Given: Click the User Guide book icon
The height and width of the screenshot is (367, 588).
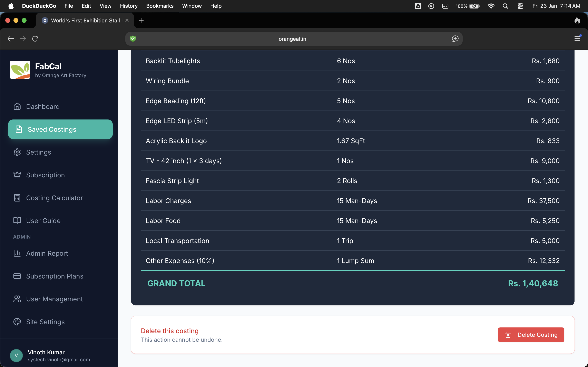Looking at the screenshot, I should (x=17, y=221).
